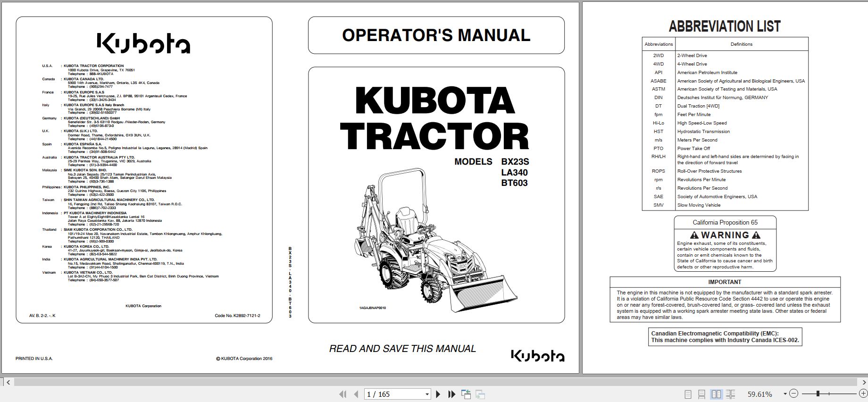This screenshot has height=402, width=868.
Task: Click the Canadian Electromagnetic Compatibility notice
Action: 725,337
